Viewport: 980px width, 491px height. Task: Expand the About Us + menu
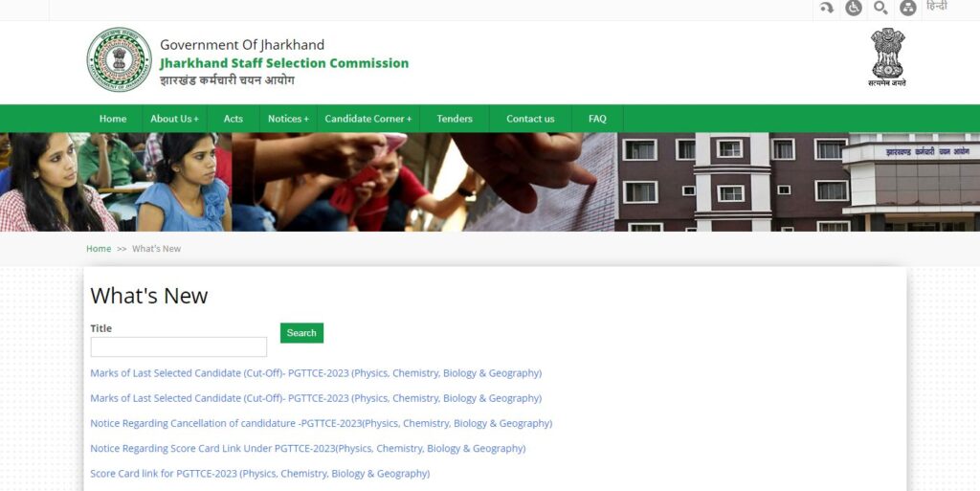[x=174, y=119]
